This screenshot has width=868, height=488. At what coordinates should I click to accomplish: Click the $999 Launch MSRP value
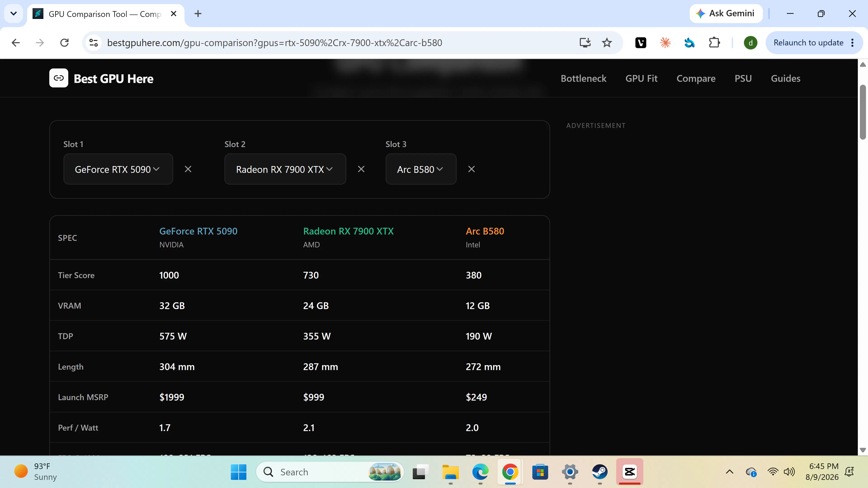[x=313, y=397]
